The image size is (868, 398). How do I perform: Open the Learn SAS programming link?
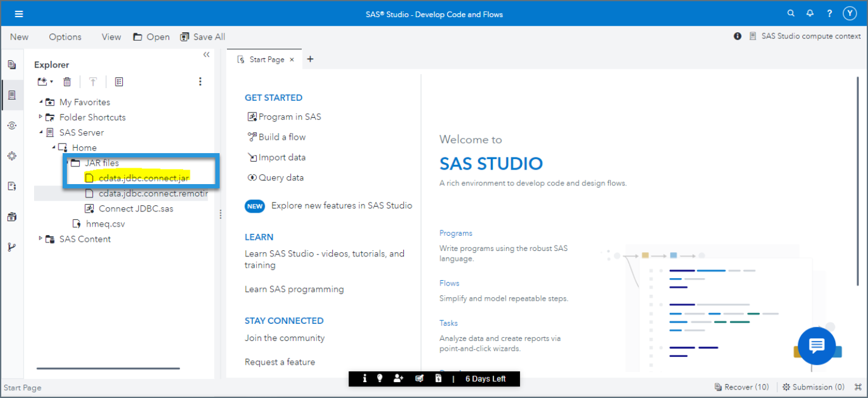[x=294, y=289]
